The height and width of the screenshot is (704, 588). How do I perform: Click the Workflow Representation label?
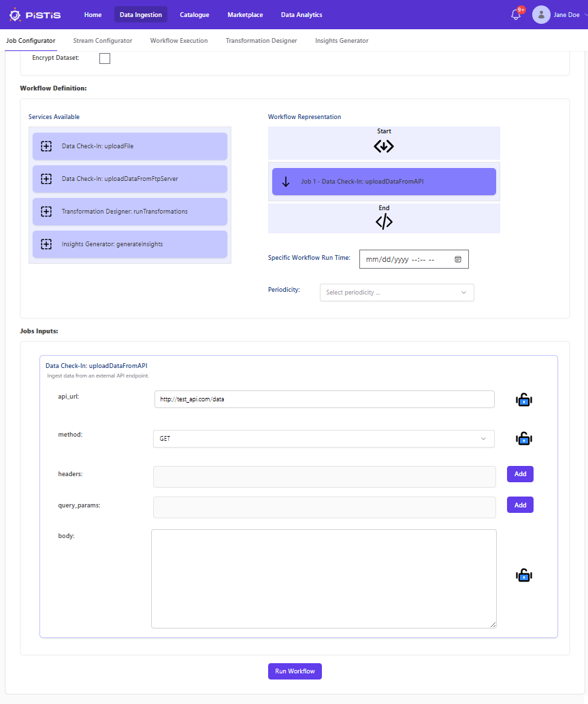[305, 117]
